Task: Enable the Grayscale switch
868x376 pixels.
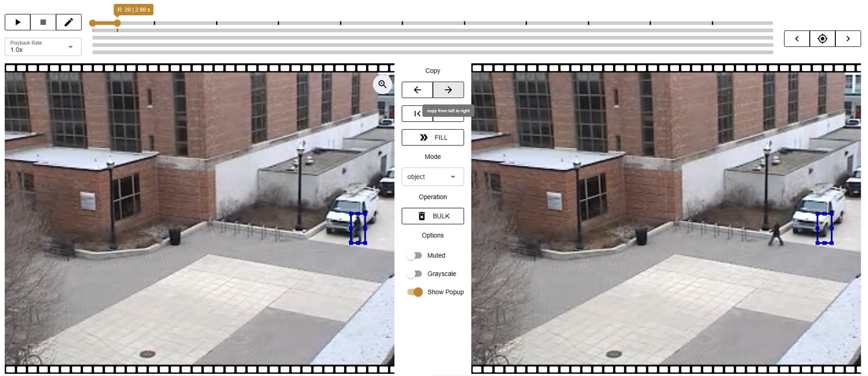Action: pos(415,274)
